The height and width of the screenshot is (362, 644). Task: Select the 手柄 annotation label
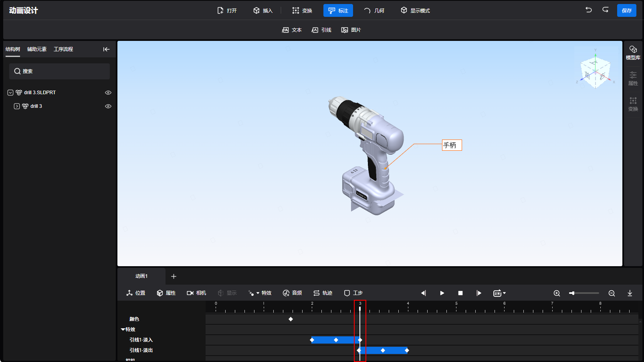(452, 145)
